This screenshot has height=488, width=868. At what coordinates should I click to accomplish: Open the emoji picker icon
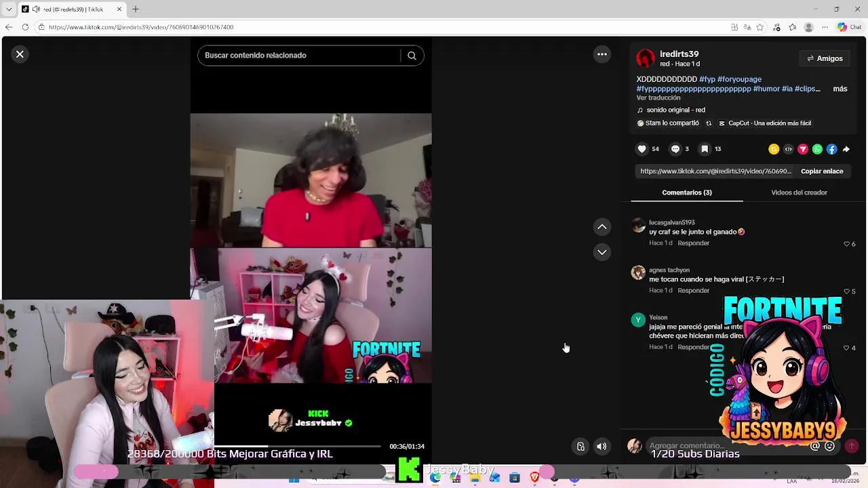pos(829,446)
